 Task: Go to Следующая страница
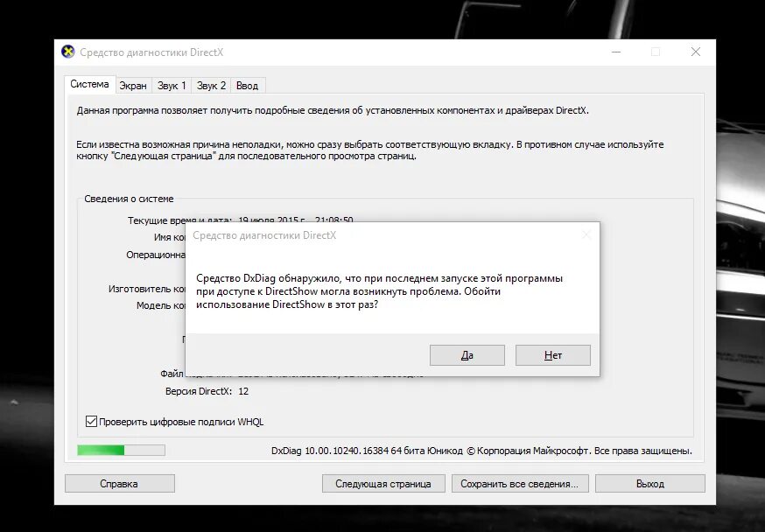(383, 484)
